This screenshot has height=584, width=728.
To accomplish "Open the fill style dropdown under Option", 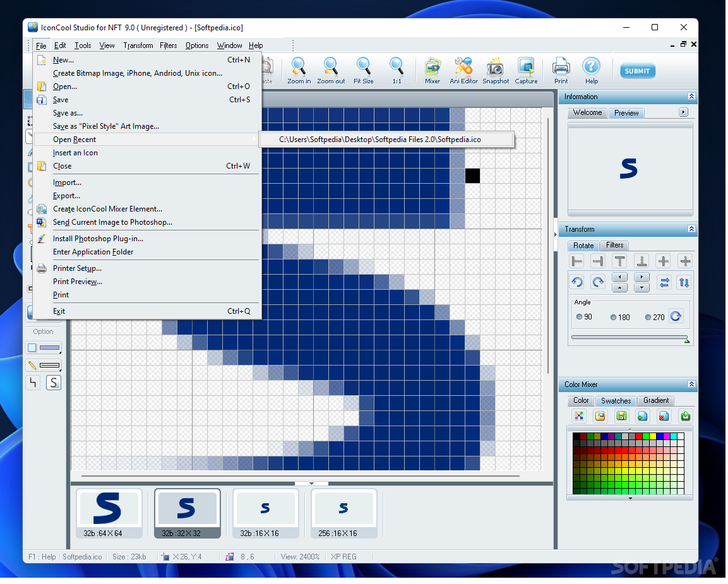I will click(x=44, y=348).
